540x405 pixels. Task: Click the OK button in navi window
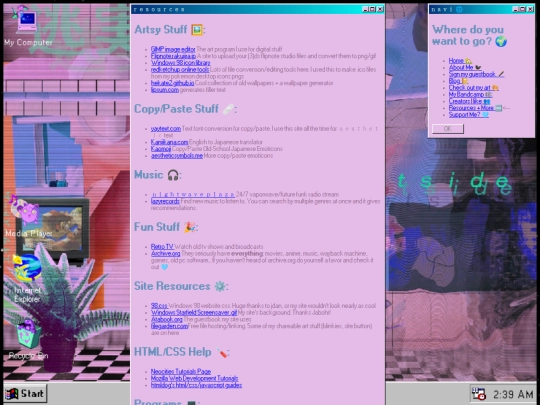click(448, 129)
